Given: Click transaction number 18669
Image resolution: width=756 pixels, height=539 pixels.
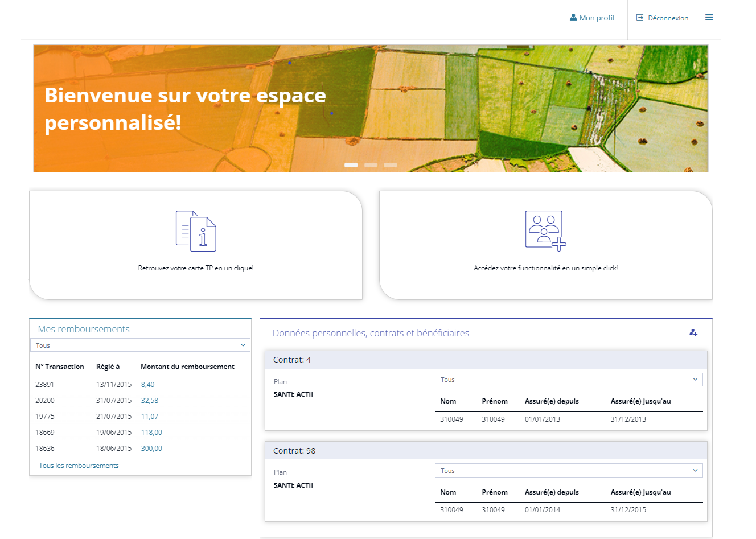Looking at the screenshot, I should point(45,433).
